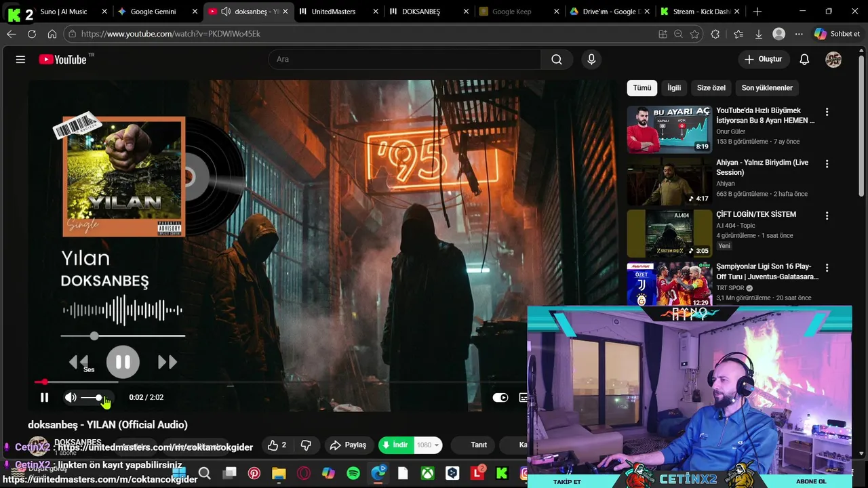Open the browser profile icon
The width and height of the screenshot is (868, 488).
tap(779, 34)
